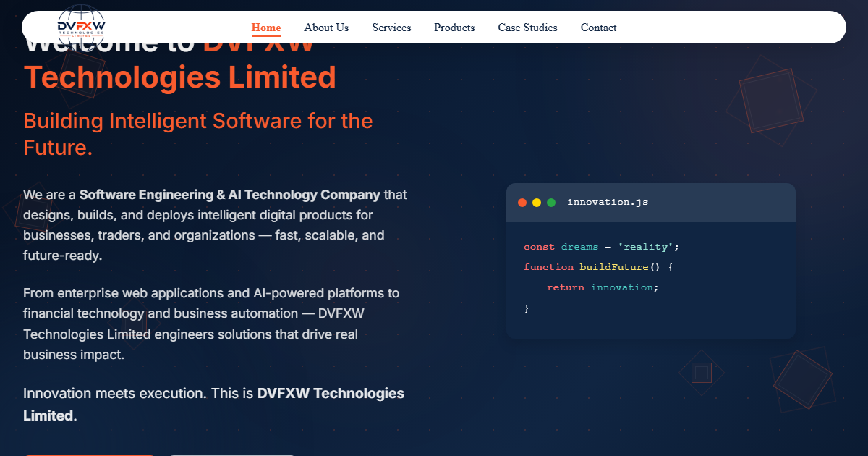
Task: Click the yellow dot in code window
Action: (537, 203)
